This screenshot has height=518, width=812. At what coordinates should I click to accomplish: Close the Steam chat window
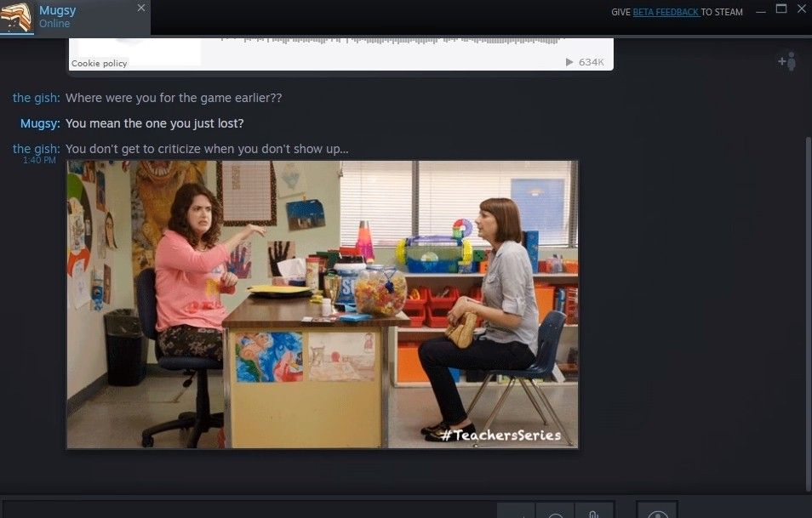(802, 9)
